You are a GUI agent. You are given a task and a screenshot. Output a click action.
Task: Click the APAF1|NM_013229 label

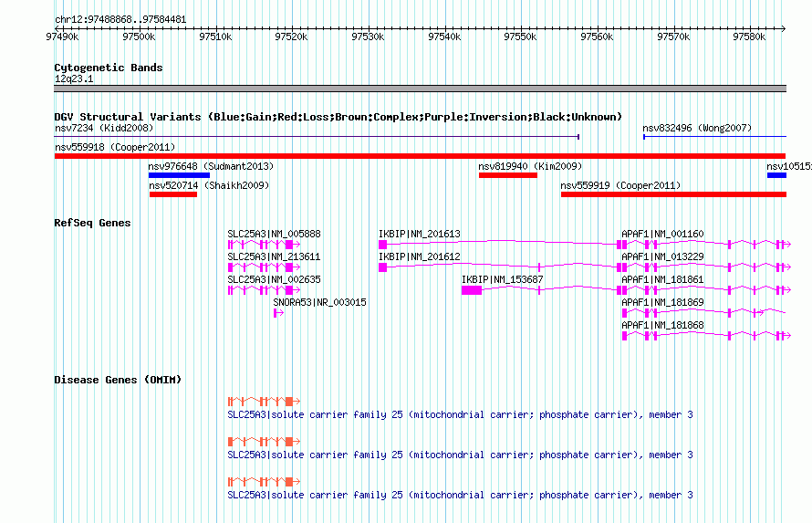click(x=663, y=256)
